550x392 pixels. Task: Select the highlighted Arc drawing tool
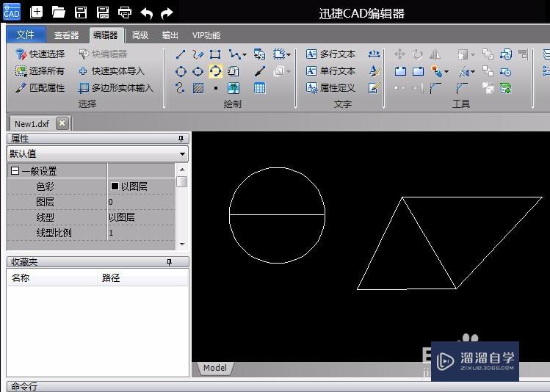(x=215, y=71)
